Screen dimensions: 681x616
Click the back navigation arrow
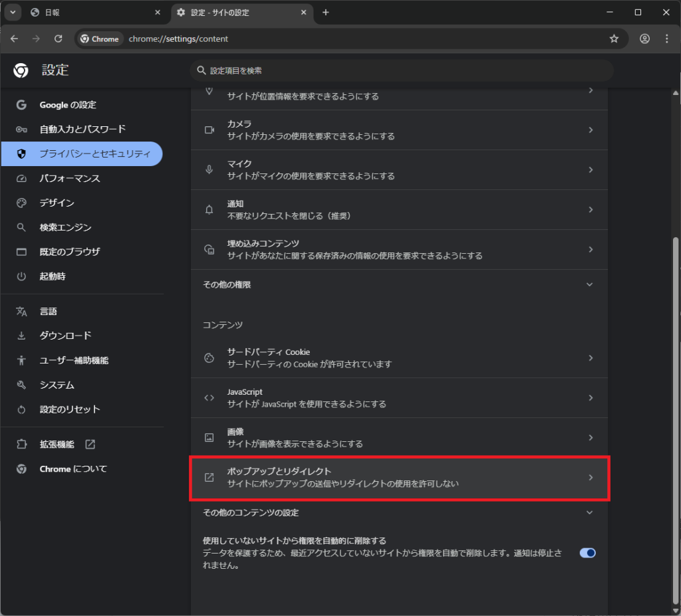tap(15, 39)
